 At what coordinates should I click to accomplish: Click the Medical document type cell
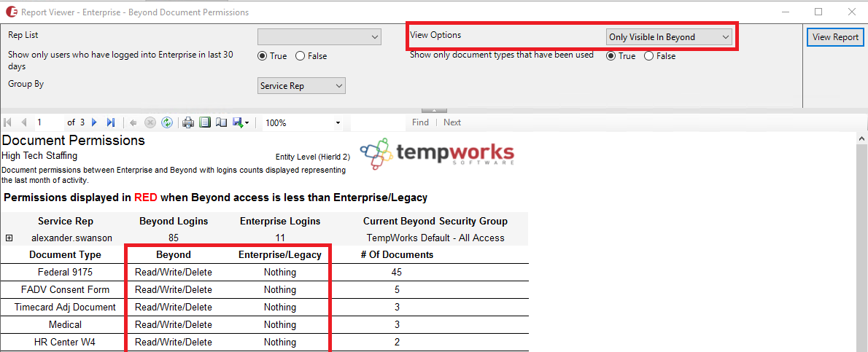[x=65, y=324]
